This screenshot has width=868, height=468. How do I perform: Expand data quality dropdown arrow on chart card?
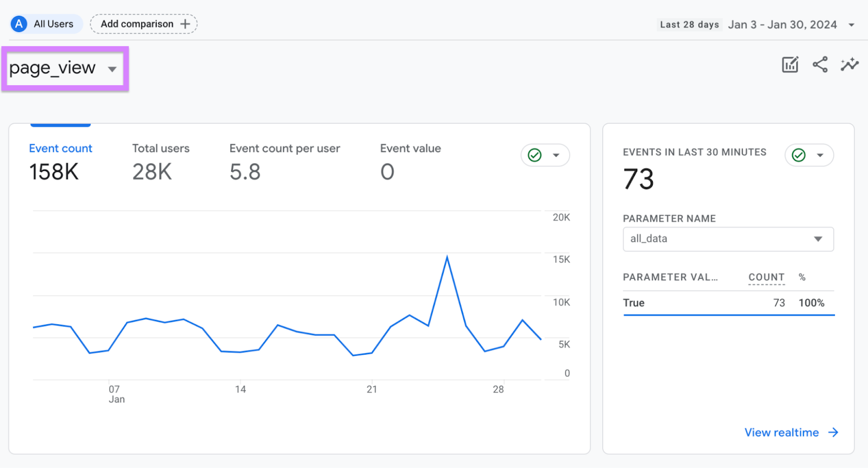point(556,155)
